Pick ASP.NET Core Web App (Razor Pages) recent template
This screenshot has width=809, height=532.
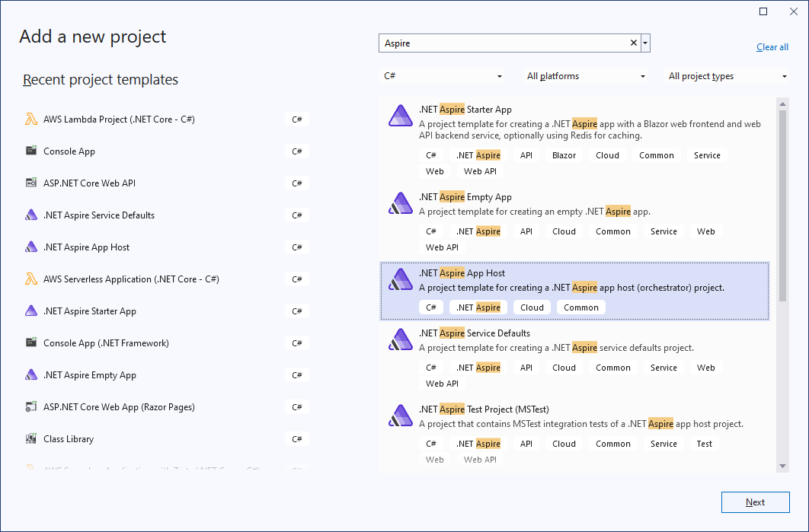pyautogui.click(x=119, y=407)
